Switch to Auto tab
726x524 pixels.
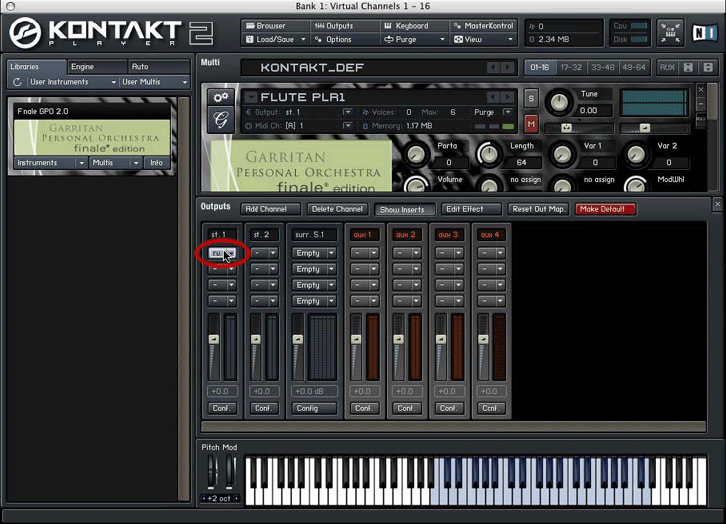[159, 67]
